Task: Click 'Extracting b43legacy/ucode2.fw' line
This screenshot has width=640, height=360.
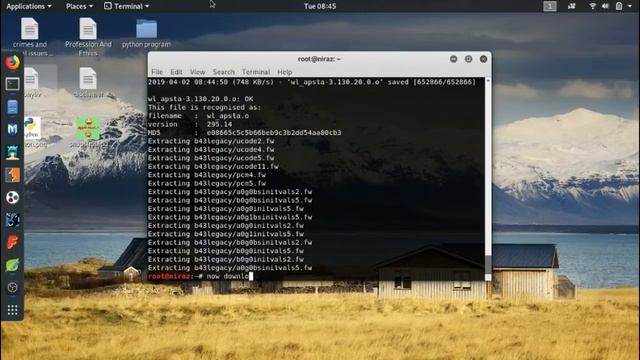Action: click(x=211, y=141)
